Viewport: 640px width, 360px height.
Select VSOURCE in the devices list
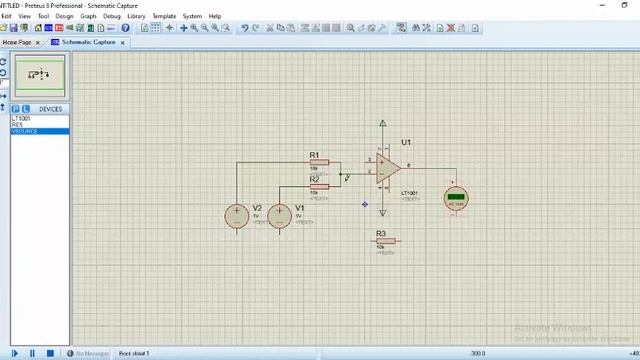click(x=40, y=131)
